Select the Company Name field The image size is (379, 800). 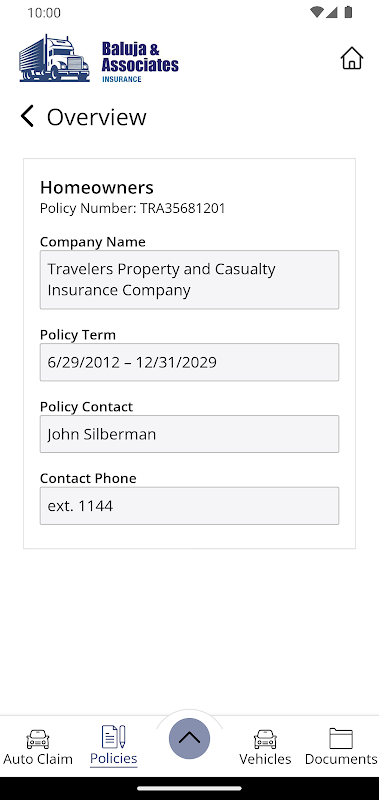click(189, 280)
